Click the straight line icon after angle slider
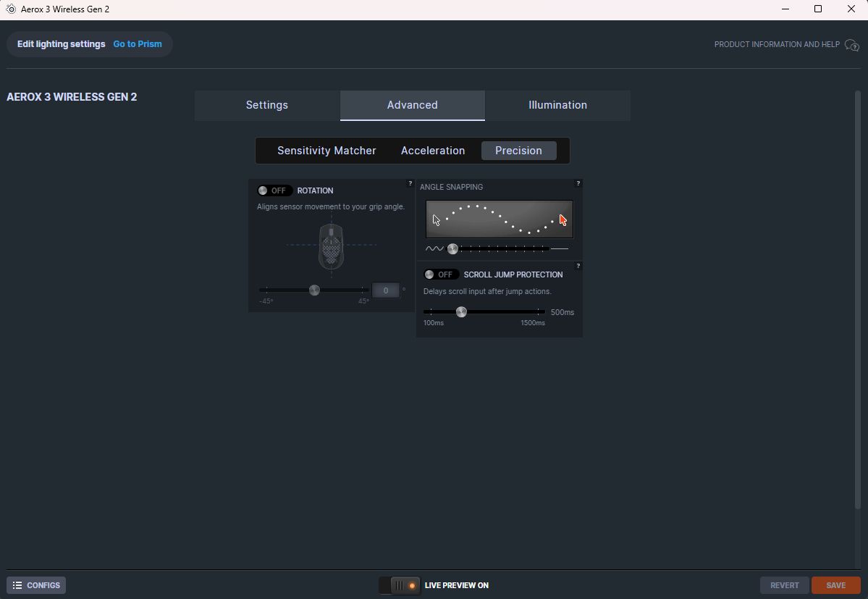Screen dimensions: 868x599 click(560, 249)
